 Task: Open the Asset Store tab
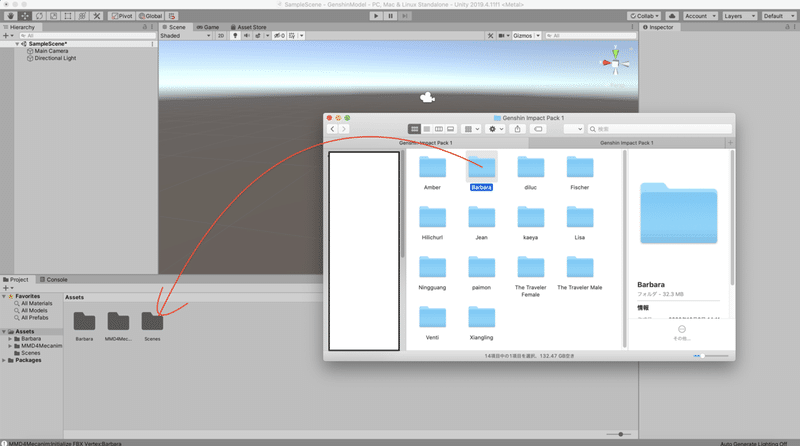[248, 27]
